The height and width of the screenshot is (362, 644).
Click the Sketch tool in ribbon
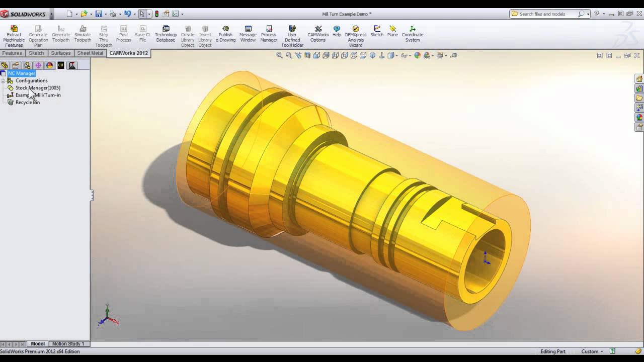377,31
